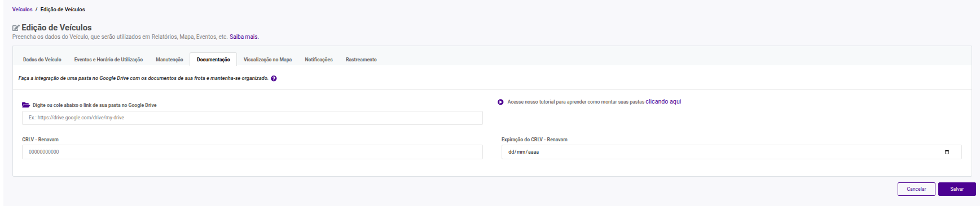Open the Eventos e Horário de Utilização tab
The height and width of the screenshot is (206, 980).
pyautogui.click(x=108, y=60)
